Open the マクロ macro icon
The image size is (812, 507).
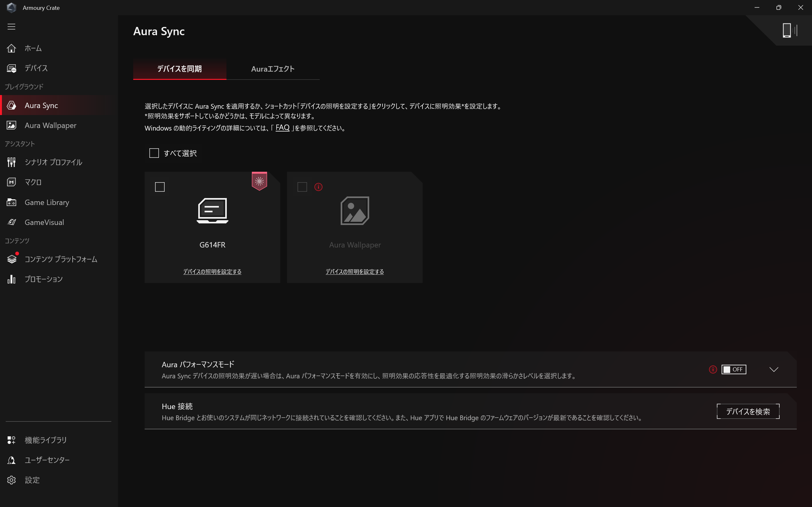point(11,182)
